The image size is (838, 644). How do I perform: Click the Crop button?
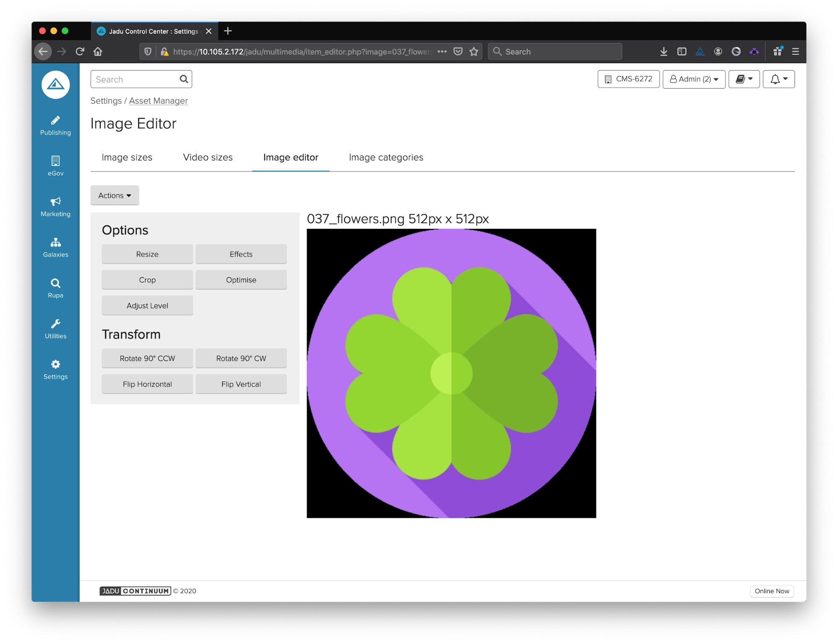pyautogui.click(x=147, y=280)
